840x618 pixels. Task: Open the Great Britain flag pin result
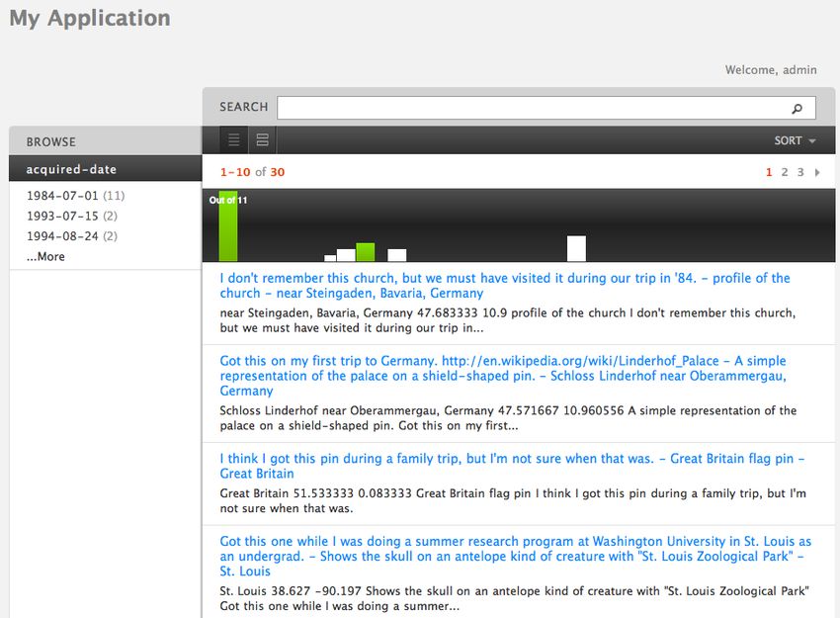click(512, 466)
